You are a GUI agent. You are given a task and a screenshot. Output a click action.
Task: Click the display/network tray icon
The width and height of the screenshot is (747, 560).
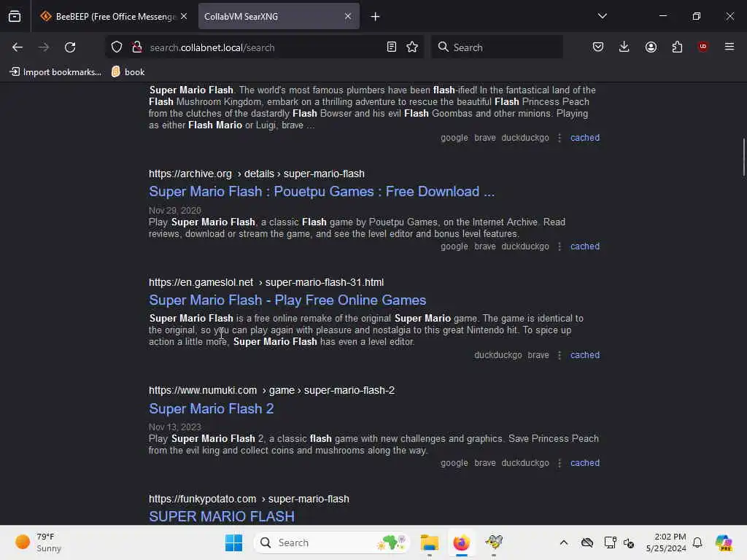click(610, 542)
